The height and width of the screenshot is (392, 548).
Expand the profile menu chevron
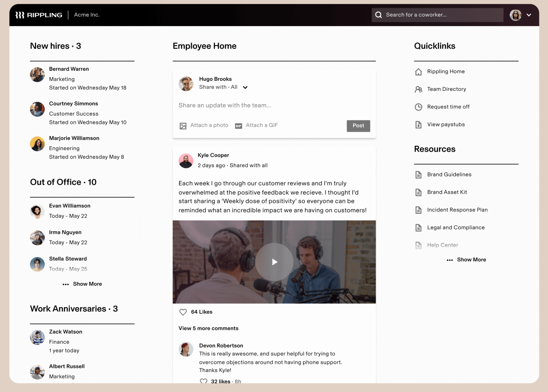click(x=529, y=15)
